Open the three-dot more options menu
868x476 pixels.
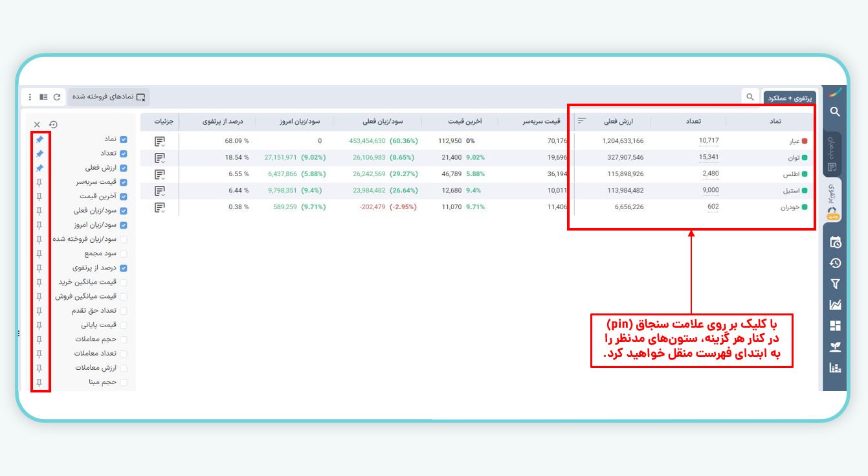coord(30,97)
